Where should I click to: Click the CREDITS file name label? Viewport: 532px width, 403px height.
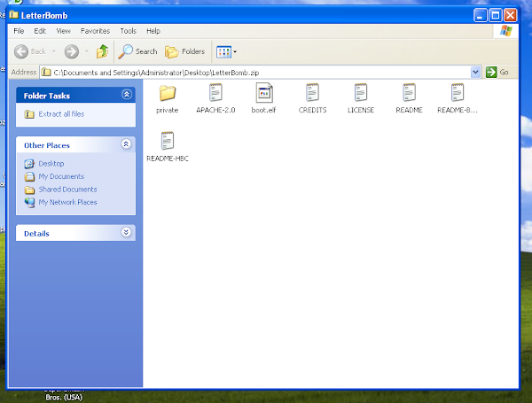coord(312,111)
